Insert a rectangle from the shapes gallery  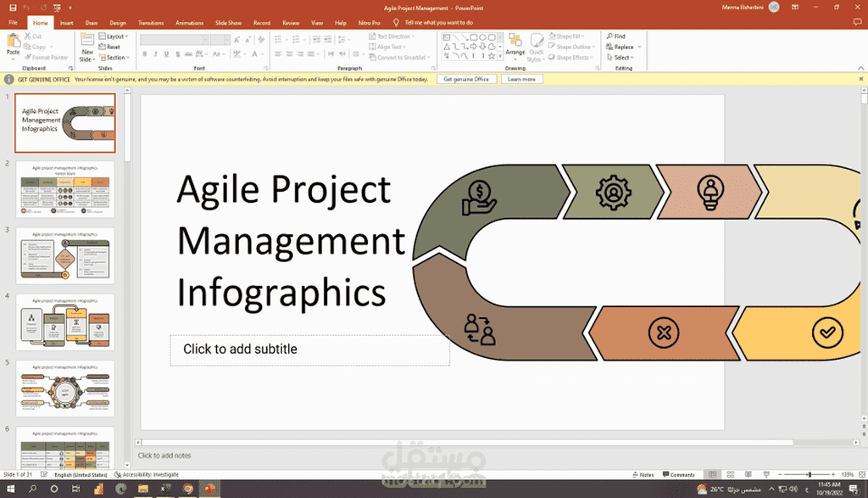473,37
